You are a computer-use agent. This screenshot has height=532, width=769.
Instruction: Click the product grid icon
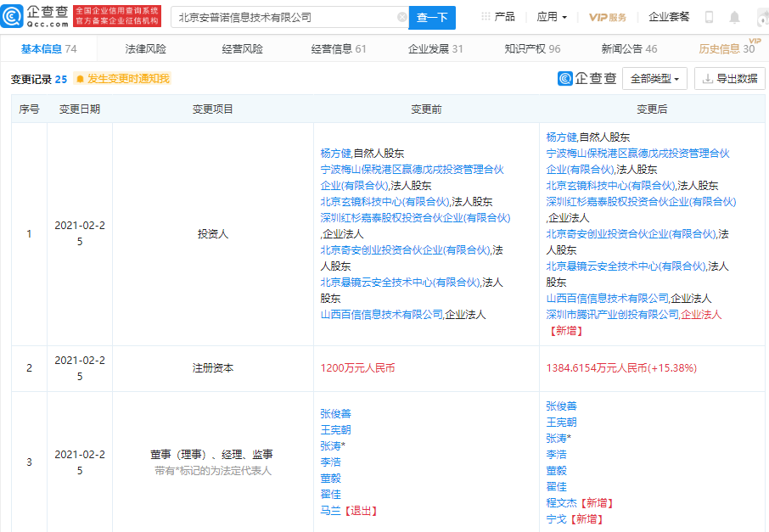tap(486, 17)
